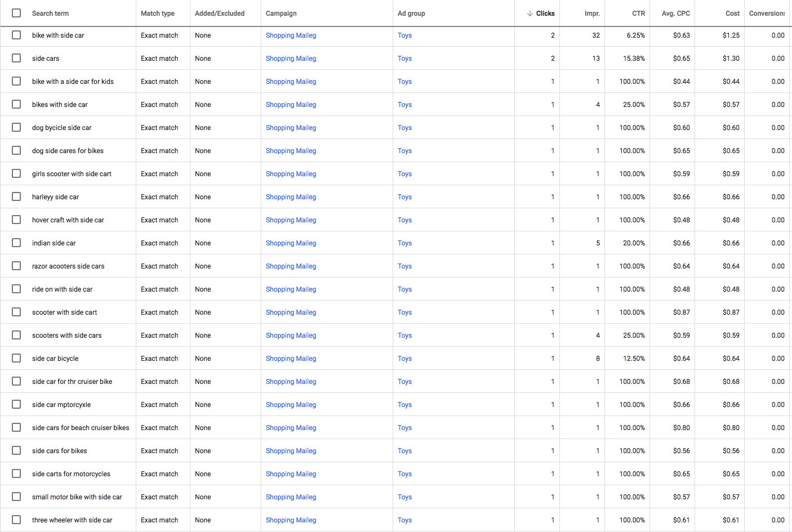792x532 pixels.
Task: Open Toys link for 'small motor bike with side car'
Action: [404, 497]
